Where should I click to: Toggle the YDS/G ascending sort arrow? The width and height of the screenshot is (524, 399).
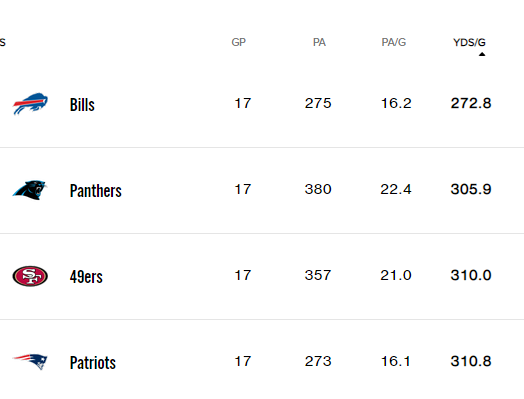click(x=482, y=54)
